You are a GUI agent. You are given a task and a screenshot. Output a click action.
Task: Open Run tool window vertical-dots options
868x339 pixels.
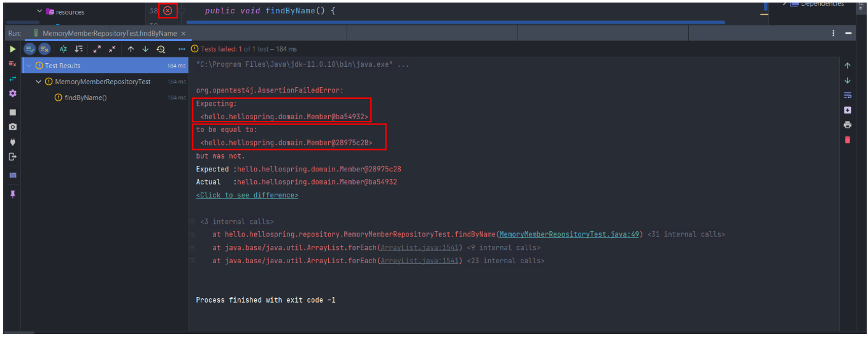[x=834, y=33]
